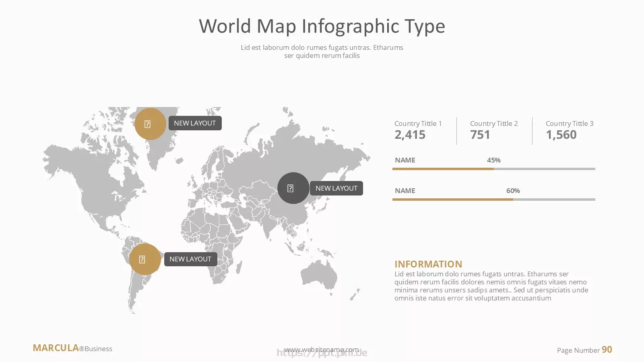Viewport: 644px width, 362px height.
Task: Click the NAME label above the 60% bar
Action: [405, 191]
